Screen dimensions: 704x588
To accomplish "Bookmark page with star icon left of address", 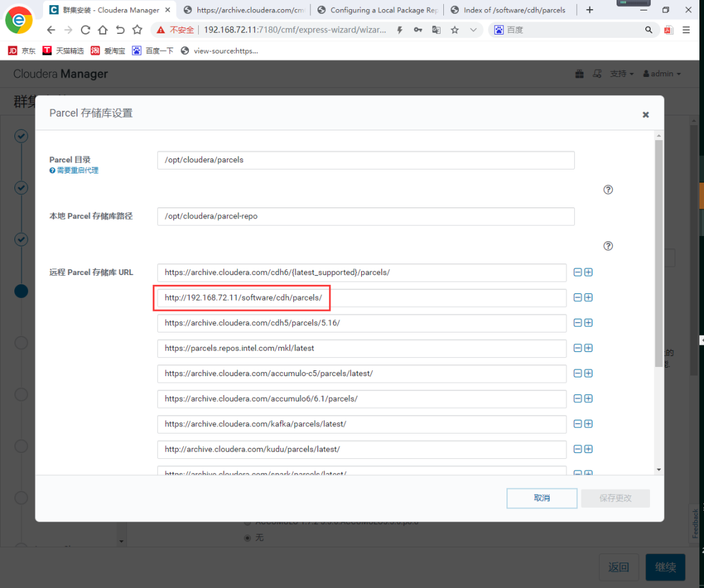I will pyautogui.click(x=138, y=30).
